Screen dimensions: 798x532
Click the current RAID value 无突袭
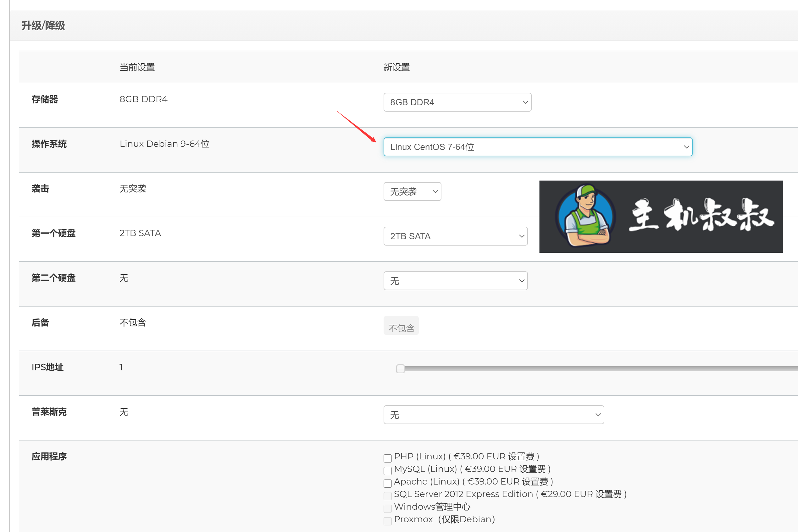tap(133, 189)
